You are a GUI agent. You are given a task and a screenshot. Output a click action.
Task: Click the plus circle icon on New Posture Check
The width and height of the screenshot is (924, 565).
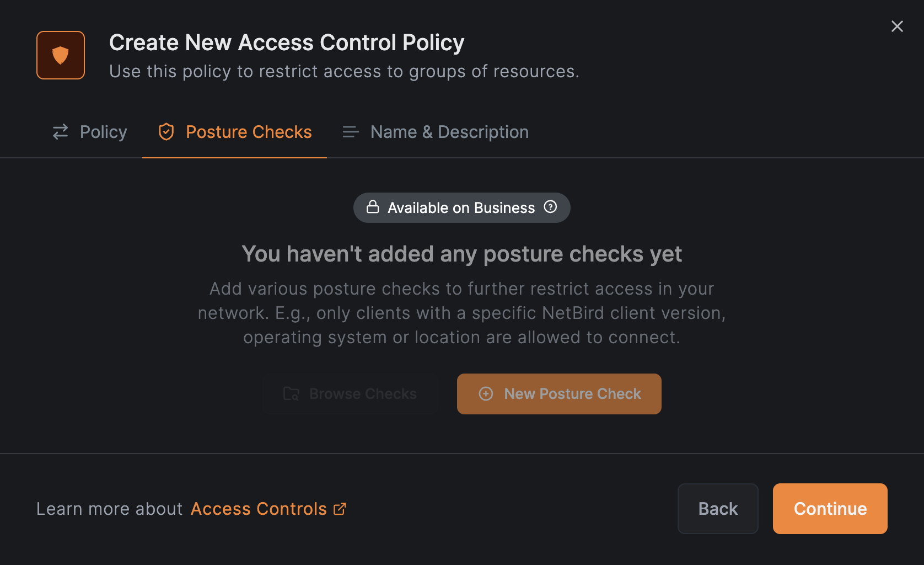click(x=486, y=394)
